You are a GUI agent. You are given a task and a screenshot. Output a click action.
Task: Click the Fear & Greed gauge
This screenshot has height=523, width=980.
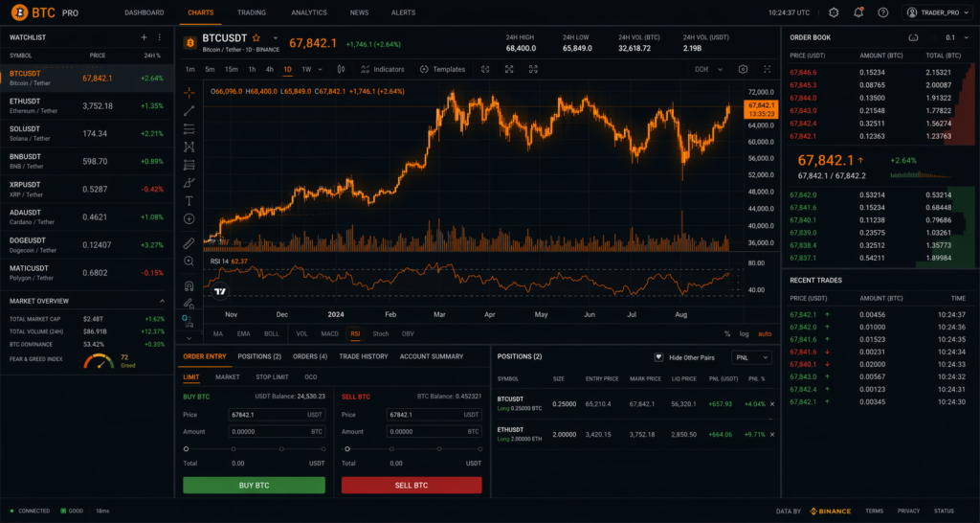coord(99,361)
